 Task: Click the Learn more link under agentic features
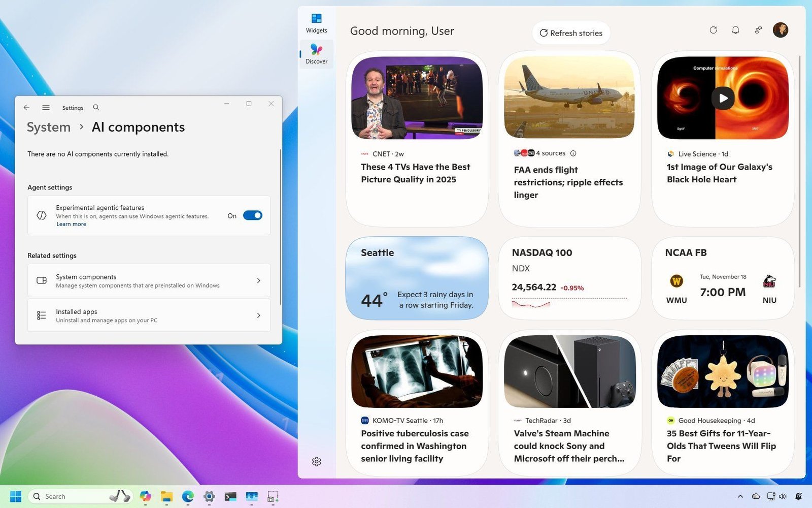[71, 224]
